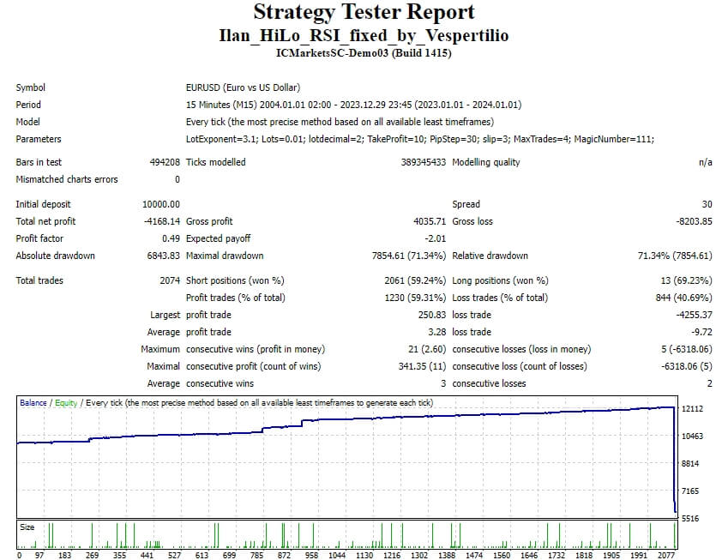The width and height of the screenshot is (728, 560).
Task: Click the 'Absolute drawdown' label
Action: (55, 256)
